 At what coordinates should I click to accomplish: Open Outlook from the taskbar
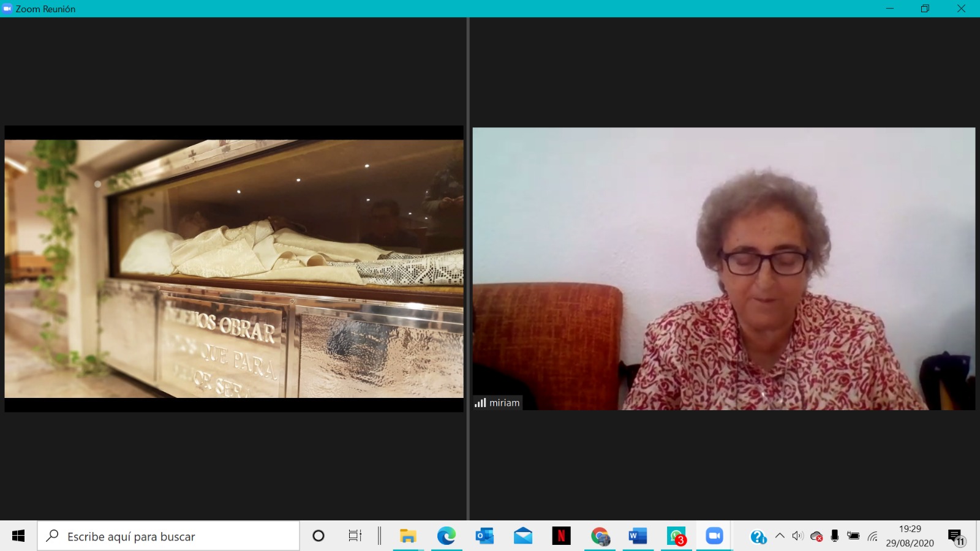point(484,536)
